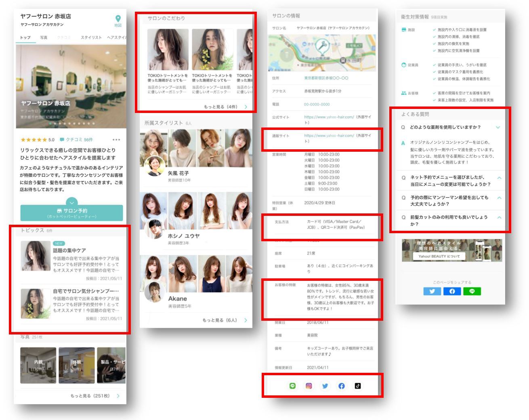This screenshot has height=420, width=529.
Task: Tap the salon scissors pin on map
Action: (x=322, y=46)
